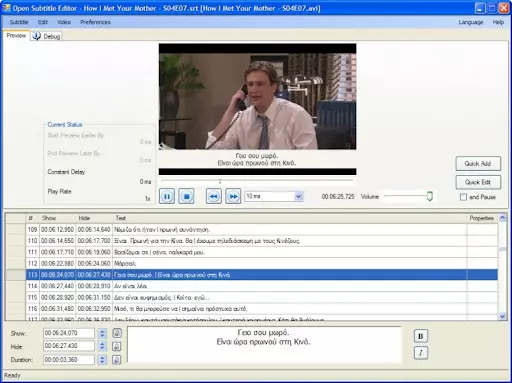Open the 10 ms step dropdown
The width and height of the screenshot is (512, 383).
299,196
